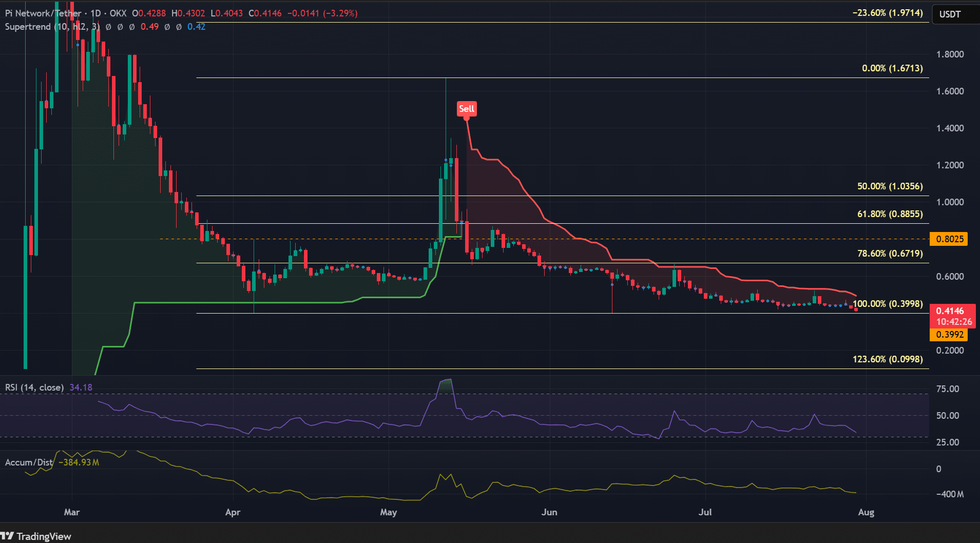Viewport: 980px width, 543px height.
Task: Click the orange 0.8025 price label
Action: pos(949,239)
